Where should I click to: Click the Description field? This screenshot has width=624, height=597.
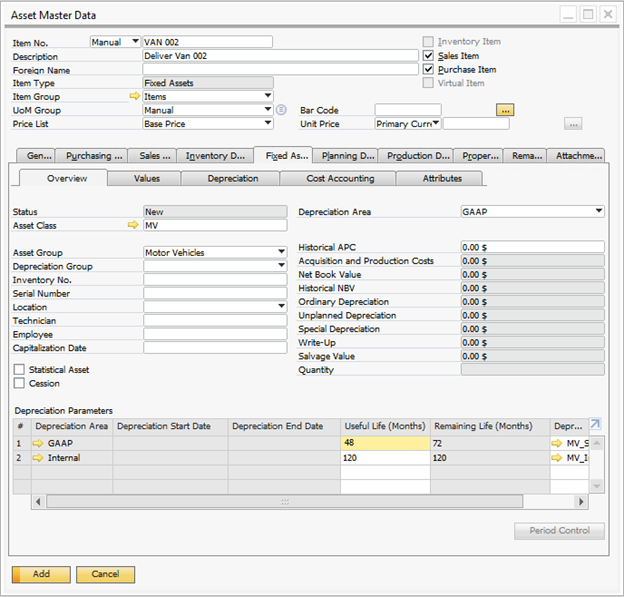[x=281, y=55]
